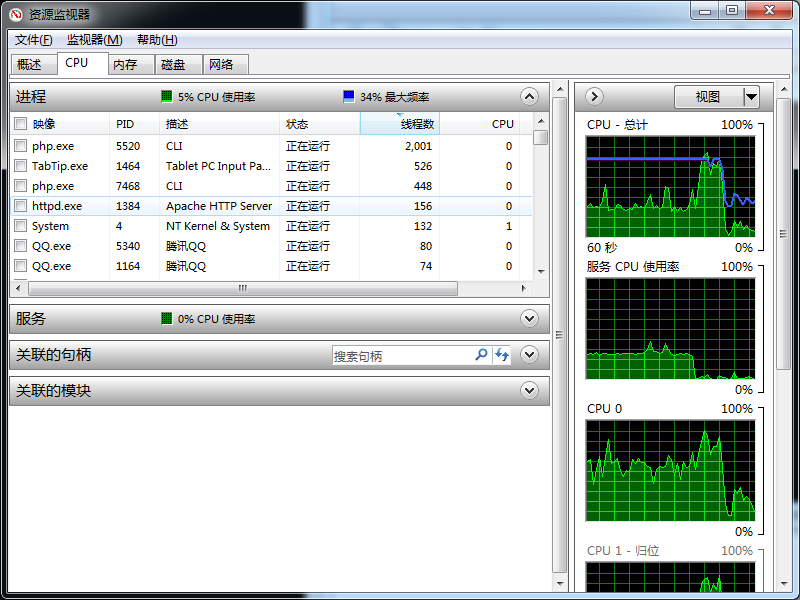The image size is (800, 600).
Task: Collapse the graph pane with arrow button
Action: (594, 97)
